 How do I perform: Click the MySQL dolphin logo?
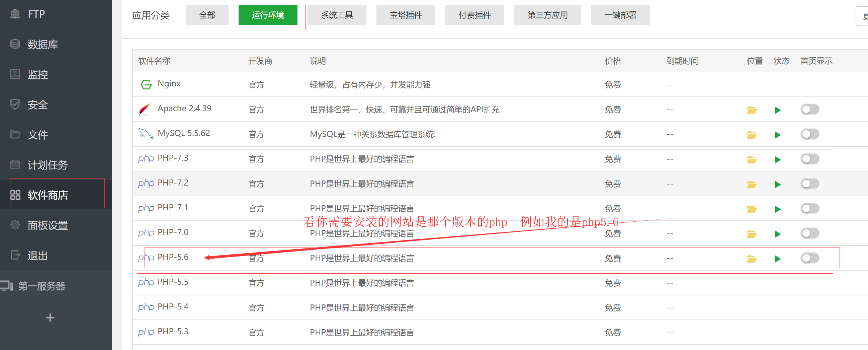(x=146, y=134)
